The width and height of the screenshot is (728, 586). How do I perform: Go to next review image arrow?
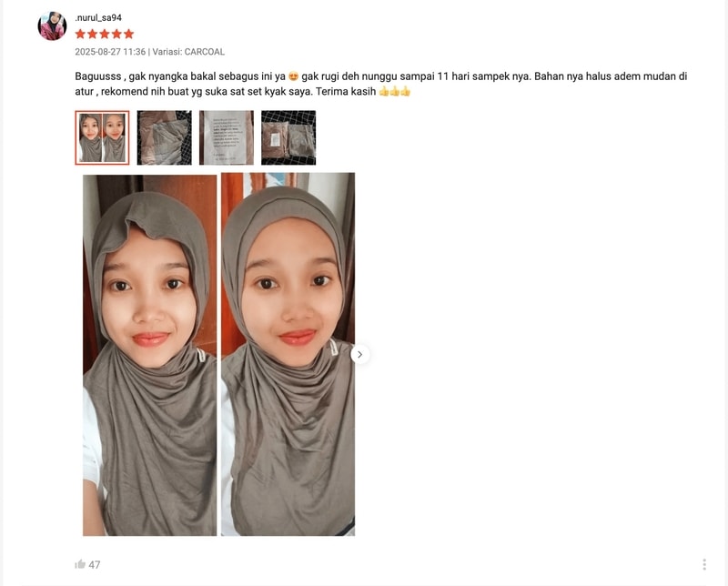tap(359, 354)
